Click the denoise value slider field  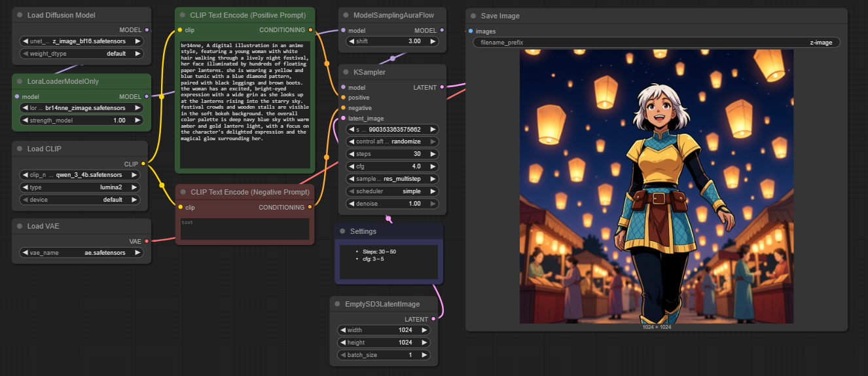392,204
